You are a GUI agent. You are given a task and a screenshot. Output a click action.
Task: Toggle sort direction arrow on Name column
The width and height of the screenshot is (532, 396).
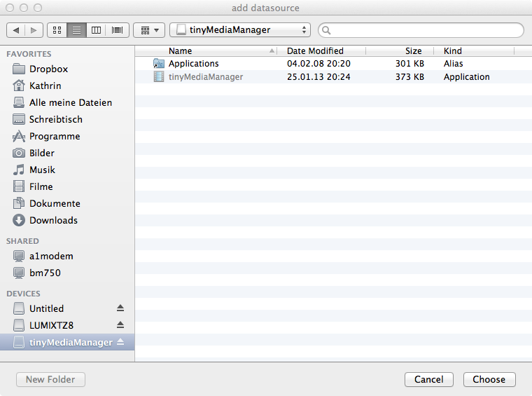coord(272,51)
